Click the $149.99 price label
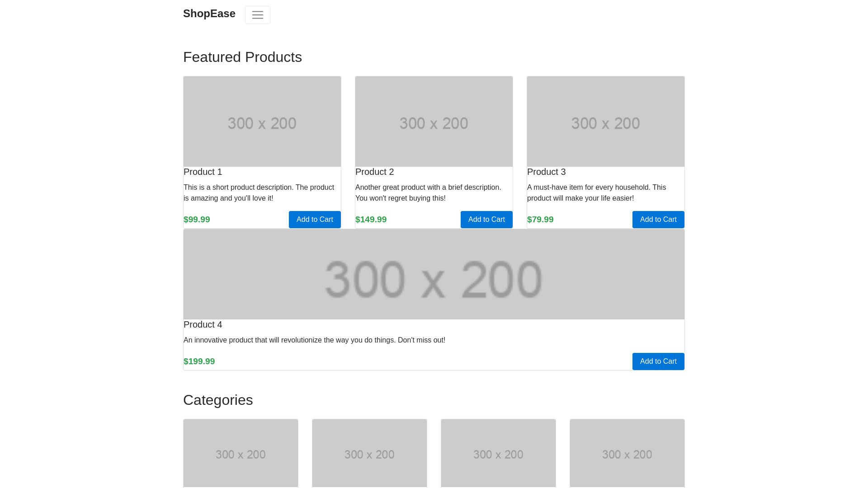 [371, 220]
